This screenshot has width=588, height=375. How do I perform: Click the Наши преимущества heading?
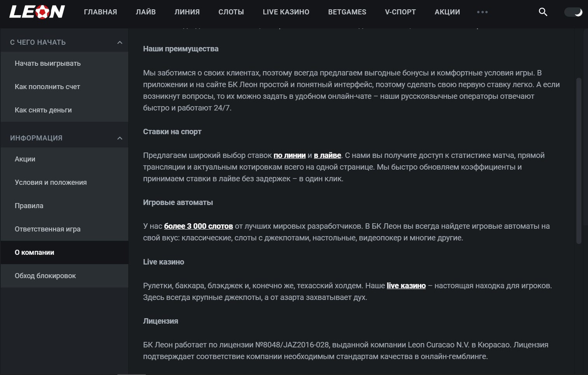click(181, 49)
